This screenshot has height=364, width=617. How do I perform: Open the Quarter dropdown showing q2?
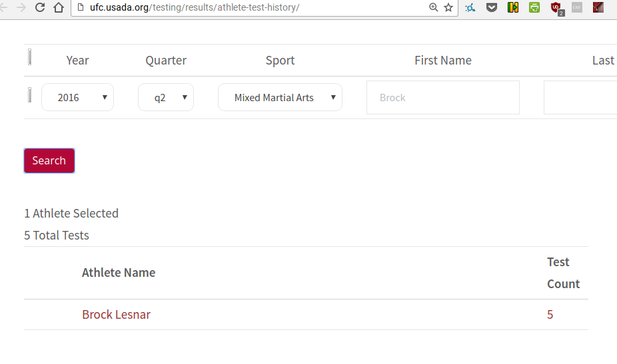pos(166,97)
